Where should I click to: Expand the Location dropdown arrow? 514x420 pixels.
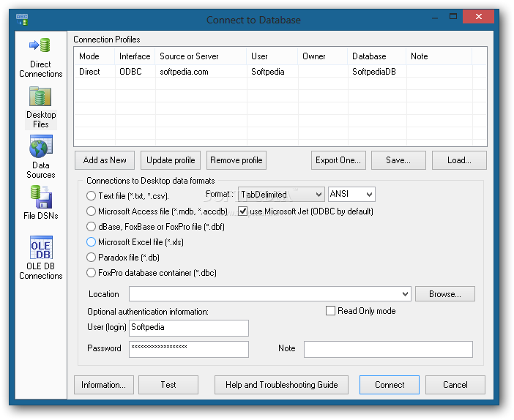405,294
